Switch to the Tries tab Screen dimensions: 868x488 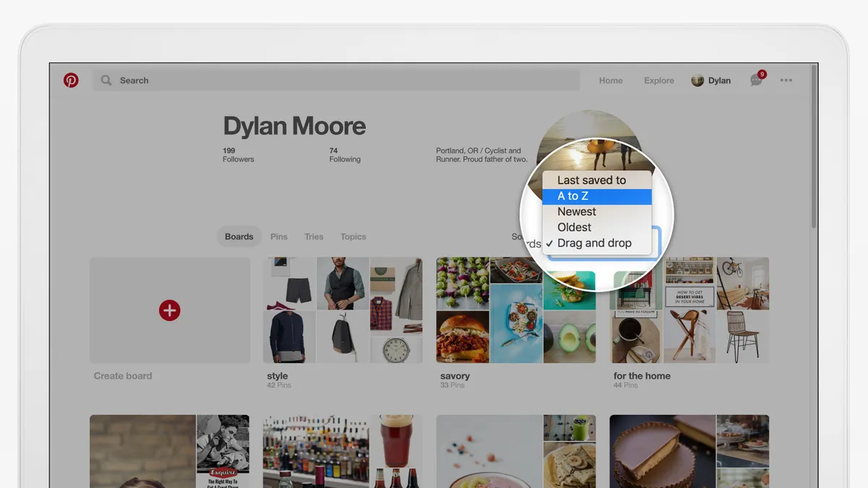(x=314, y=236)
